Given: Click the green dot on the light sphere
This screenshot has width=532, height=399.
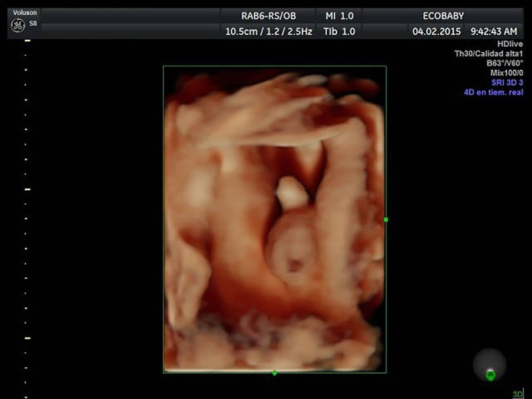Looking at the screenshot, I should pyautogui.click(x=490, y=375).
